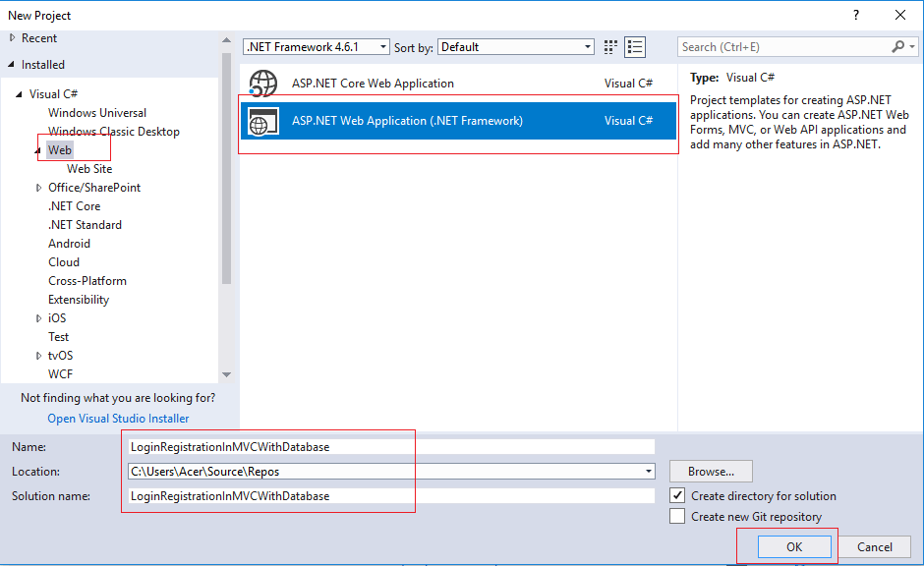Expand the Office/SharePoint node
The image size is (924, 566).
click(37, 187)
